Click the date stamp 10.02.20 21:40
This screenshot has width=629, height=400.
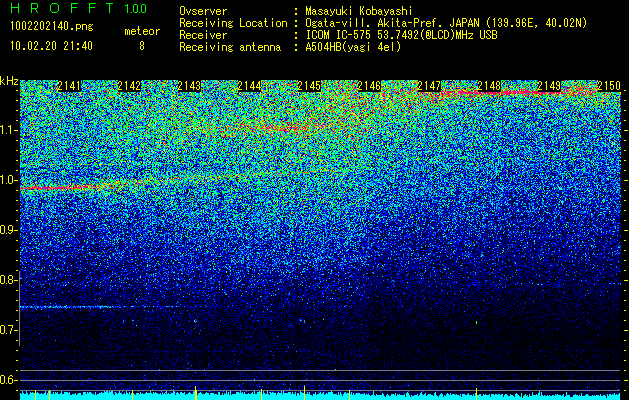pos(51,46)
